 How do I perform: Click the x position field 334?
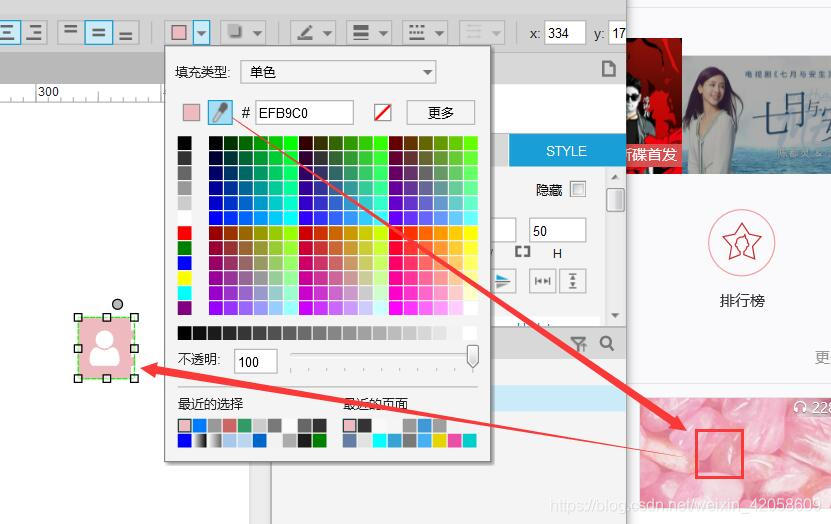(x=565, y=33)
